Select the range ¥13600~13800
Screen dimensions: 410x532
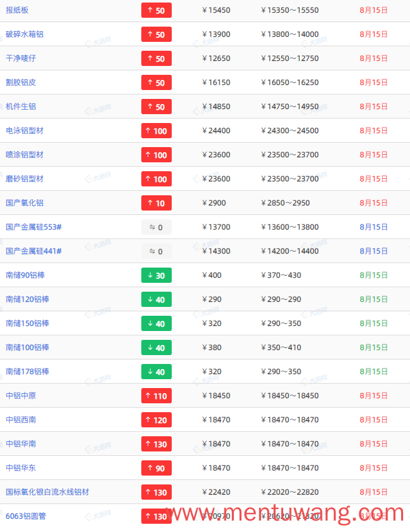(x=290, y=227)
